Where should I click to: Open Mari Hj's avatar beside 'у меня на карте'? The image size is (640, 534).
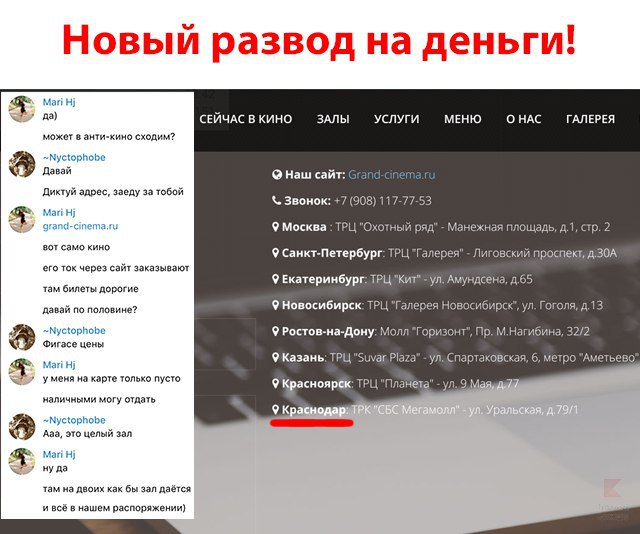[x=22, y=372]
